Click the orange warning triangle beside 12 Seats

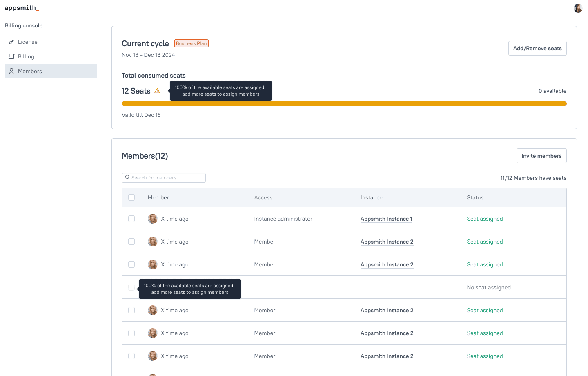[x=157, y=91]
